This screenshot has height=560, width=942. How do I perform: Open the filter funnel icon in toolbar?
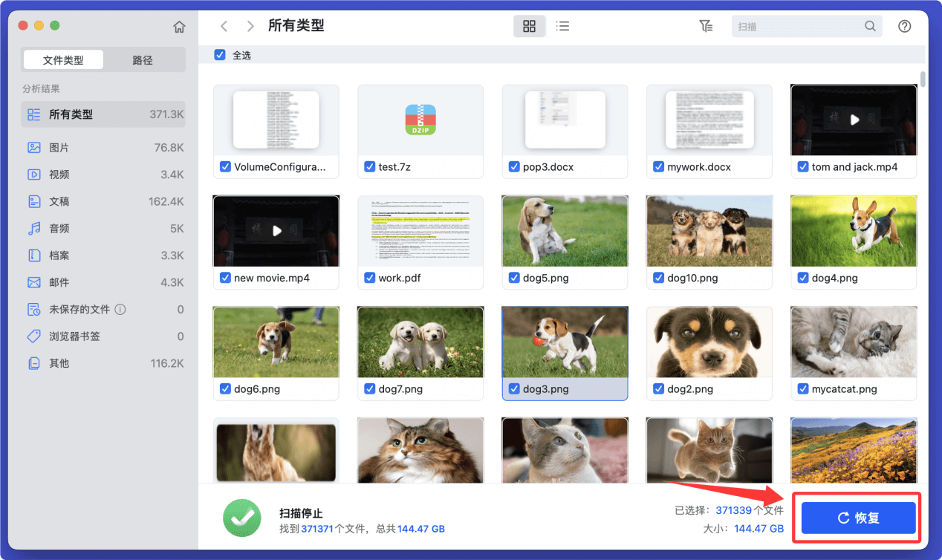(x=706, y=26)
